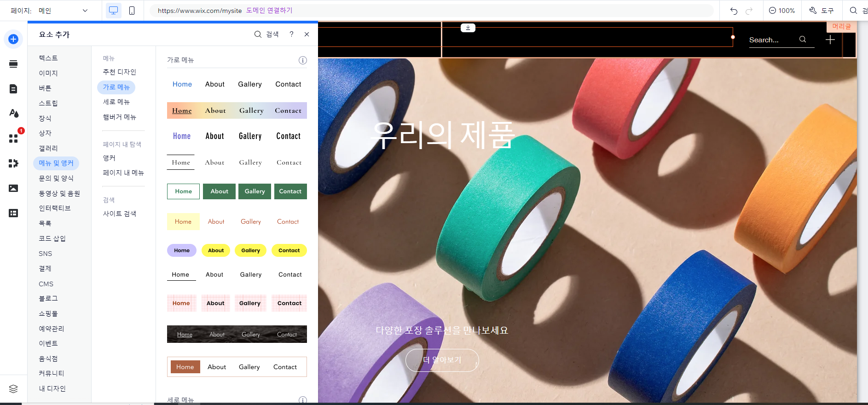Click info icon beside 가로 메뉴 heading
The width and height of the screenshot is (868, 405).
(302, 60)
